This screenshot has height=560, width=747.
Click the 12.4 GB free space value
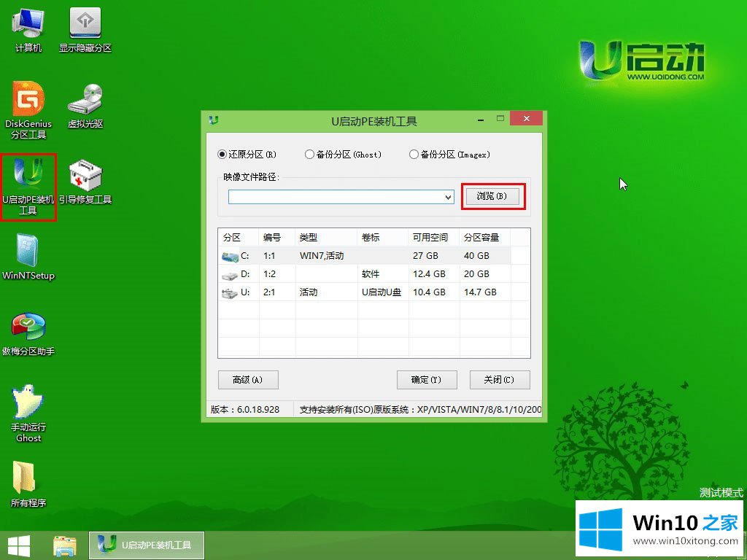(x=429, y=274)
